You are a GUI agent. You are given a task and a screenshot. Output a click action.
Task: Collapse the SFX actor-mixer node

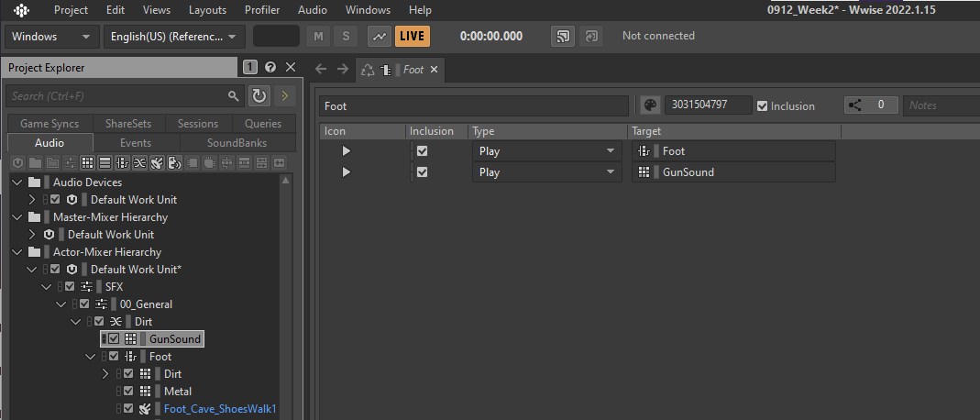(x=46, y=287)
